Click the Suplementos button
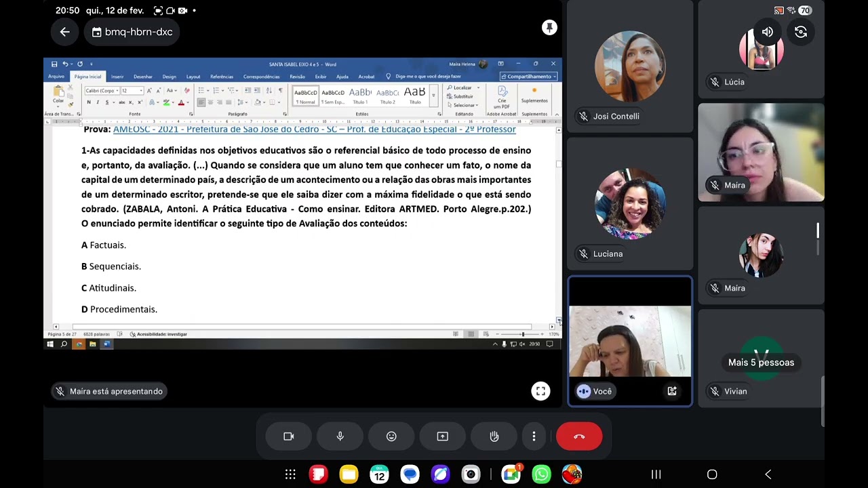868x488 pixels. click(534, 96)
